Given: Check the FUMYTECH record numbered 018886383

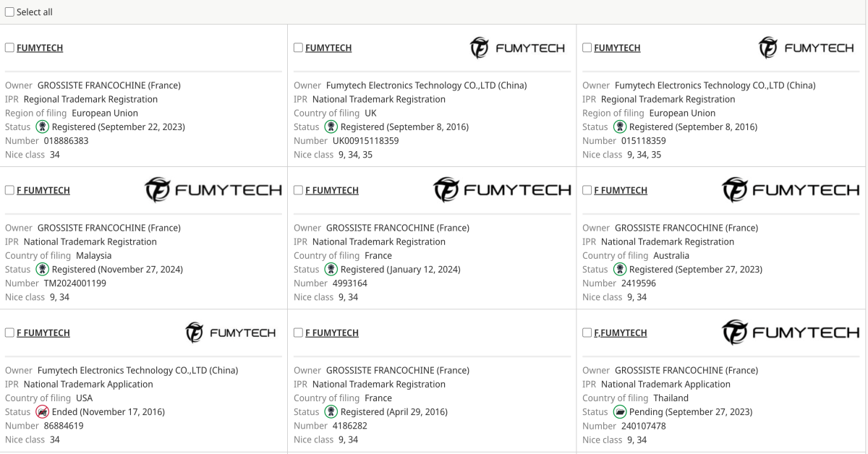Looking at the screenshot, I should (x=9, y=48).
